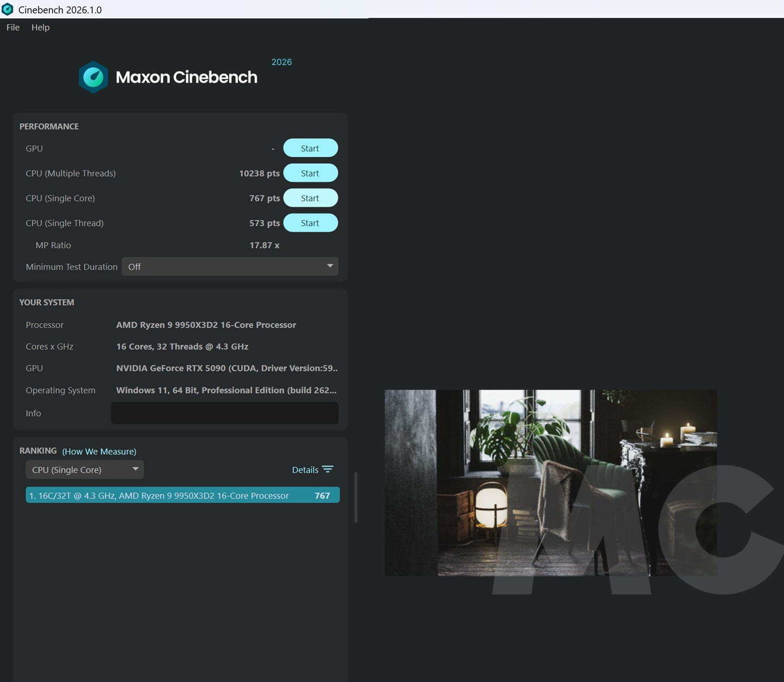The height and width of the screenshot is (682, 784).
Task: Open the Help menu
Action: 40,27
